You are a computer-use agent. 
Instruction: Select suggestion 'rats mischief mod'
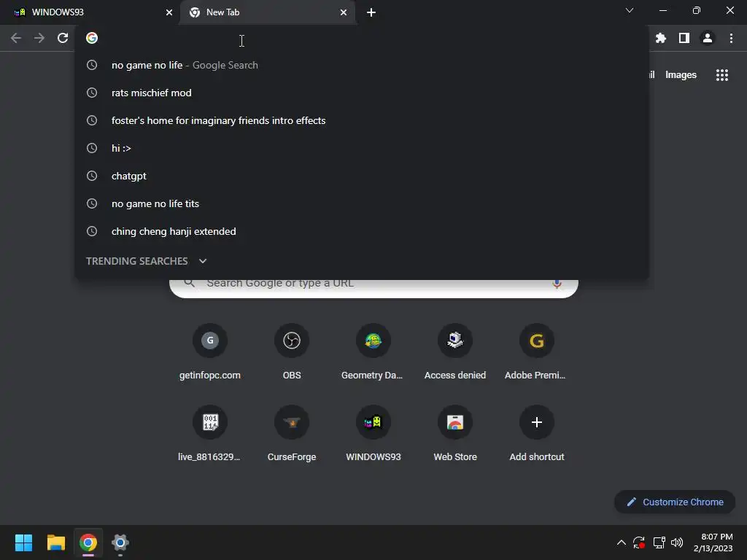tap(362, 93)
